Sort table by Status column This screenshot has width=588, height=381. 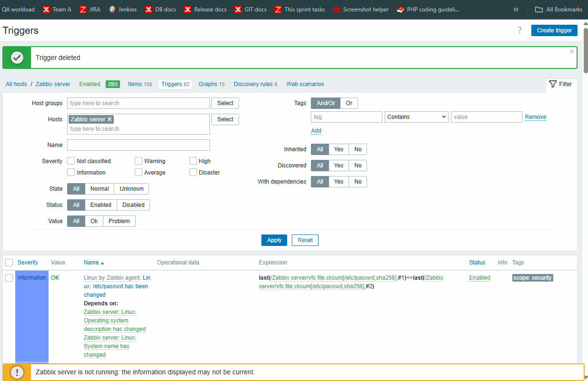click(x=477, y=263)
